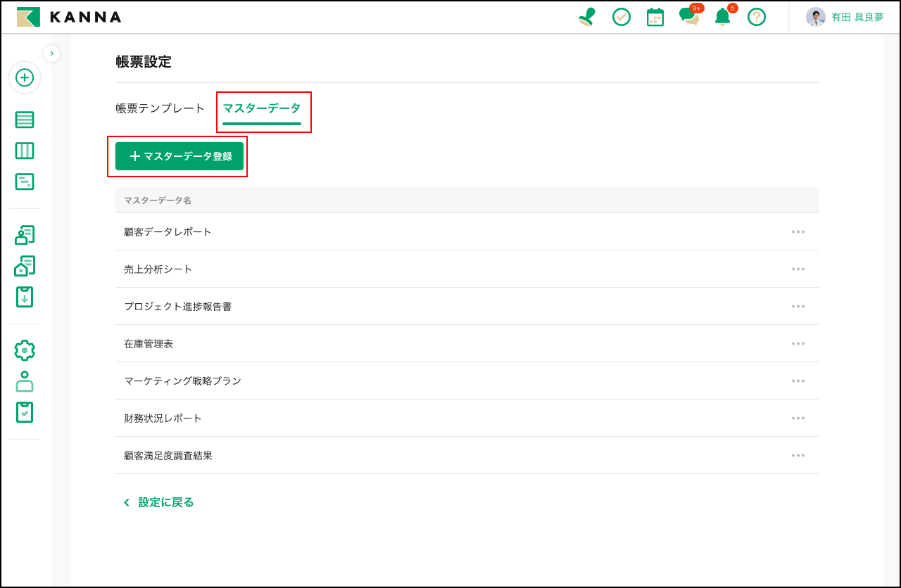
Task: Open options menu for 在庫管理表
Action: pos(798,343)
